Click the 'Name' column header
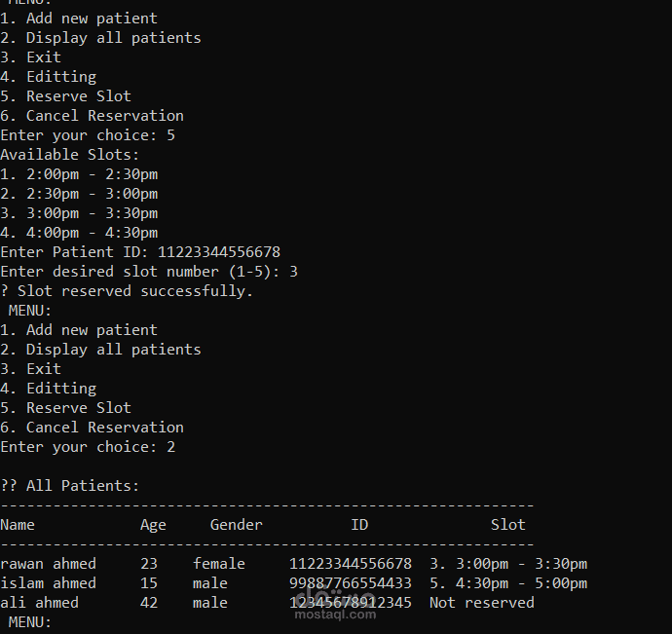Screen dimensions: 672x634 pyautogui.click(x=18, y=525)
